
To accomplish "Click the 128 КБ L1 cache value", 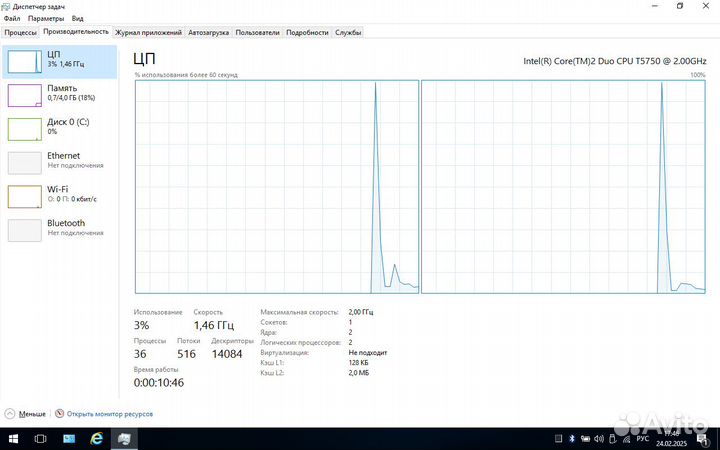I will tap(358, 363).
